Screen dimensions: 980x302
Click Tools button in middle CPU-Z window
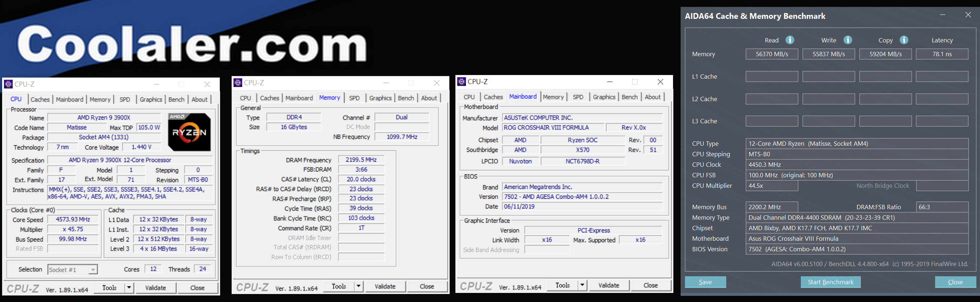click(x=339, y=286)
